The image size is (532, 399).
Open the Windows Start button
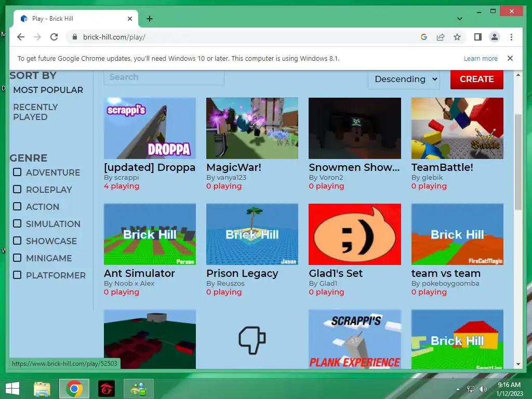12,389
